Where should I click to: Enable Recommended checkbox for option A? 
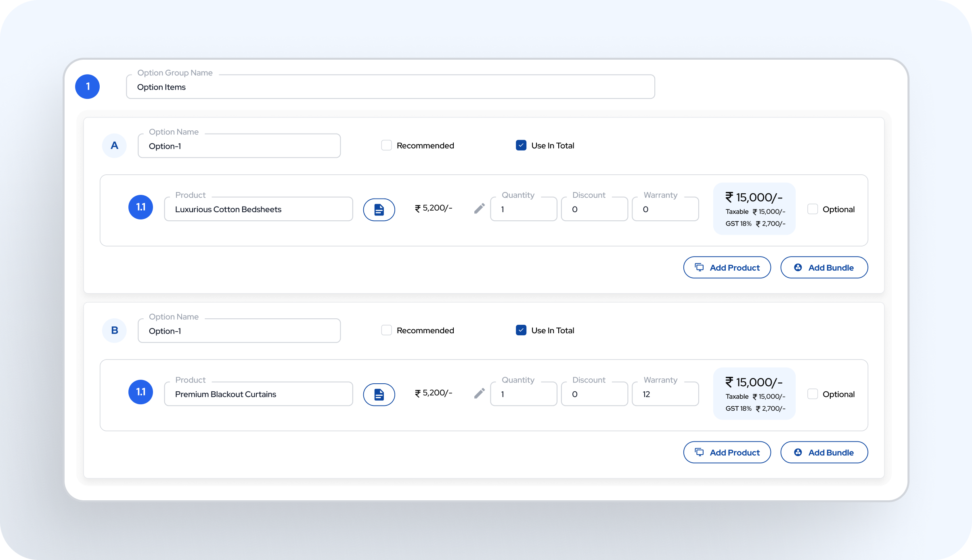pos(386,146)
